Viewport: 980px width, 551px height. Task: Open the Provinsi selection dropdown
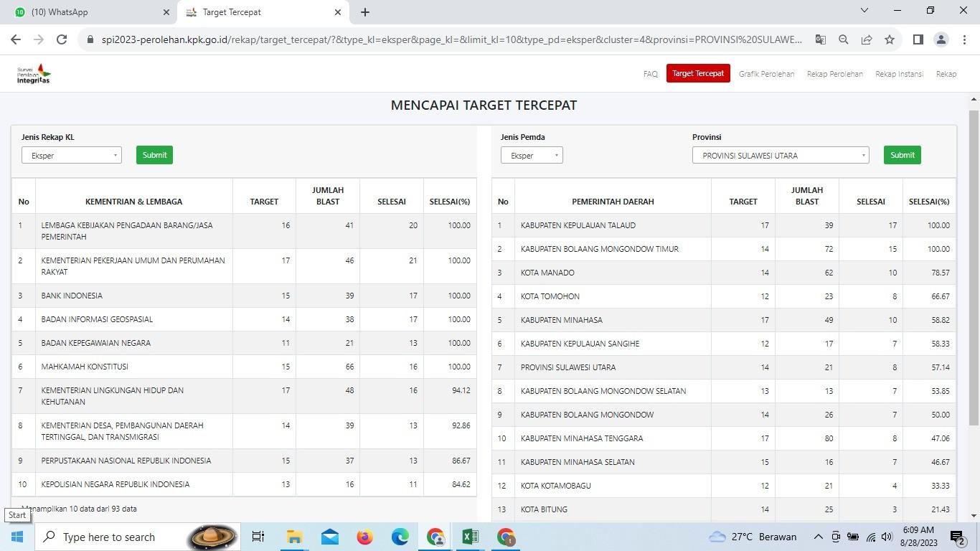[780, 155]
